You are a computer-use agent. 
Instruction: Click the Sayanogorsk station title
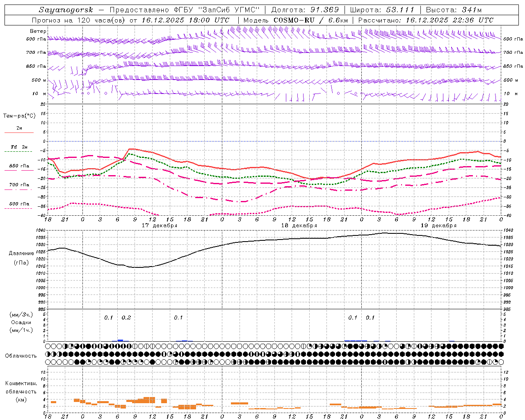66,10
